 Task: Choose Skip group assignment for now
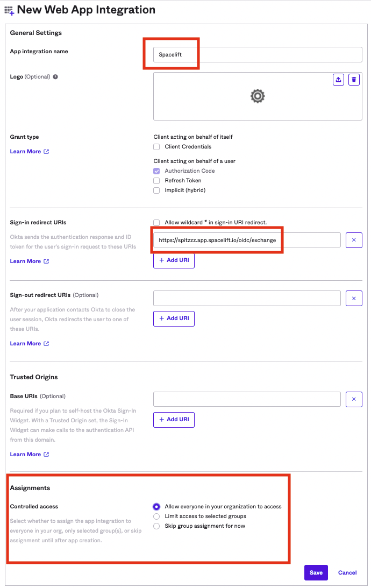[156, 526]
